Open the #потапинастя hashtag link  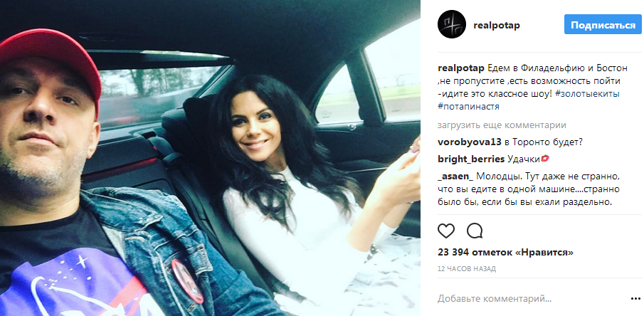click(x=469, y=107)
